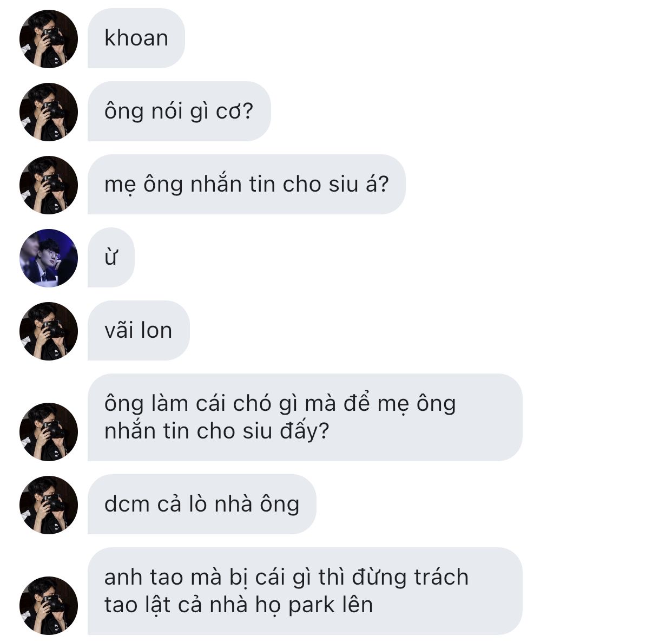The width and height of the screenshot is (672, 642).
Task: Tap the avatar next to "vãi lon"
Action: tap(49, 331)
